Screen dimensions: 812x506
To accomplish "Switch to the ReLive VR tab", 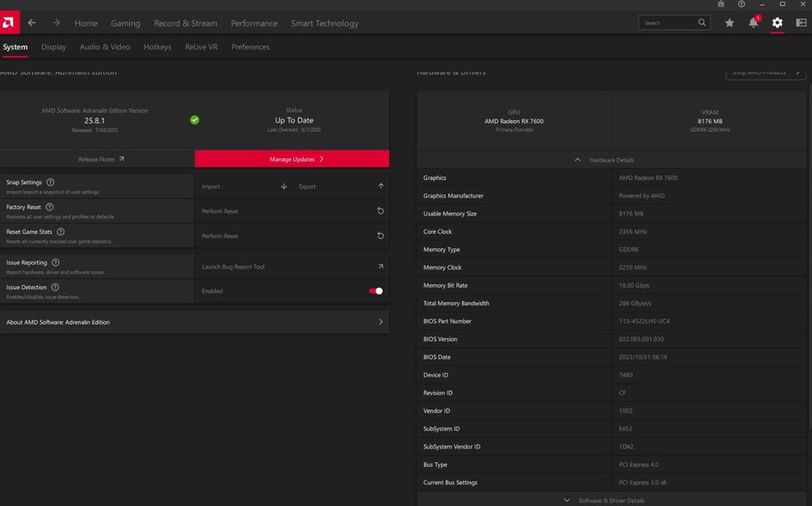I will click(x=201, y=47).
